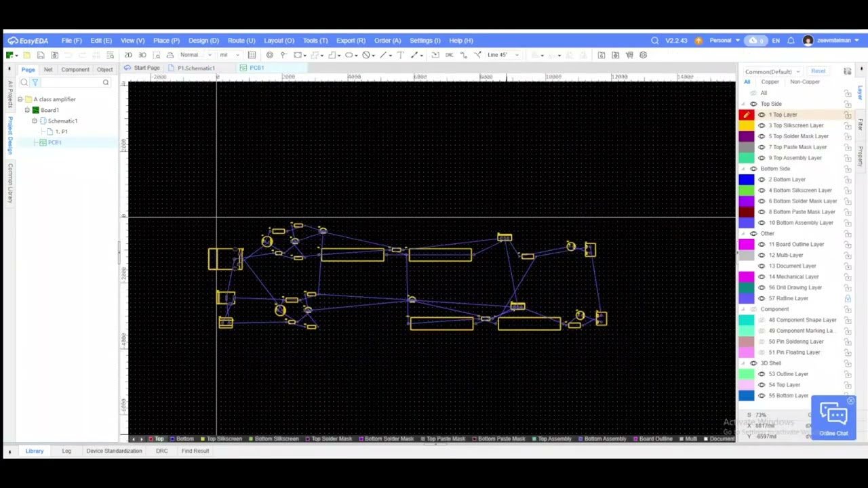The height and width of the screenshot is (488, 868).
Task: Lock the 2 Bottom Layer
Action: pos(848,180)
